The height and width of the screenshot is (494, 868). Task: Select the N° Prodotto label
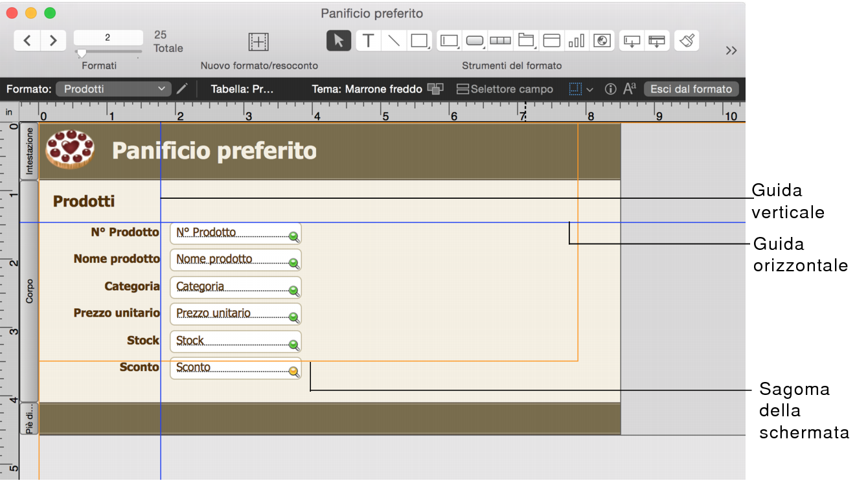pyautogui.click(x=125, y=232)
